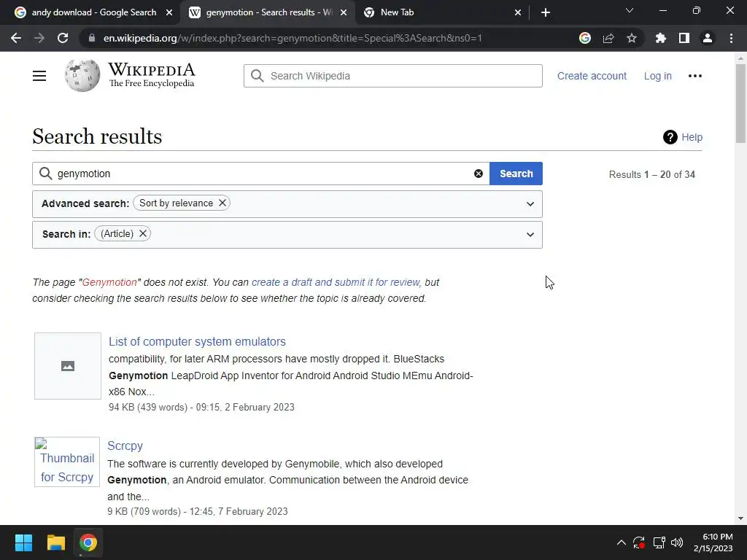Screen dimensions: 747x560
Task: Remove the Sort by relevance filter
Action: click(222, 203)
